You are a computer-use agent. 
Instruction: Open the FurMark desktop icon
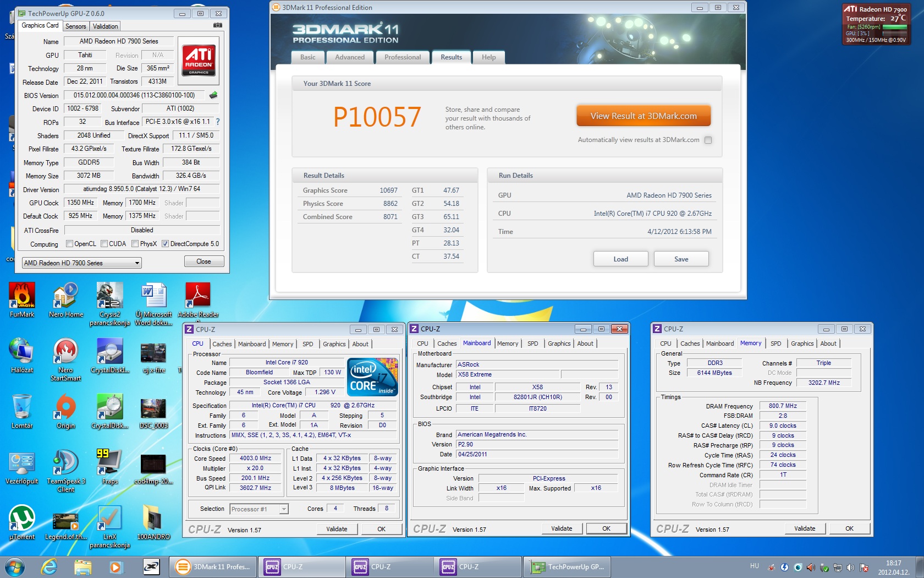(22, 300)
